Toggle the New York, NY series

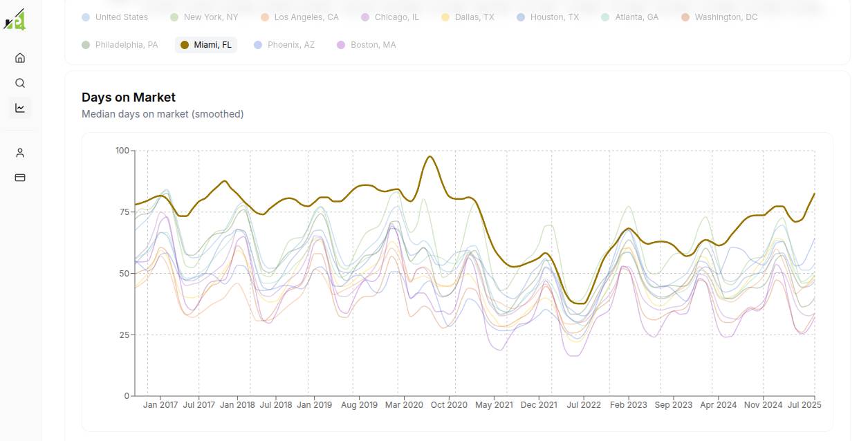click(204, 17)
